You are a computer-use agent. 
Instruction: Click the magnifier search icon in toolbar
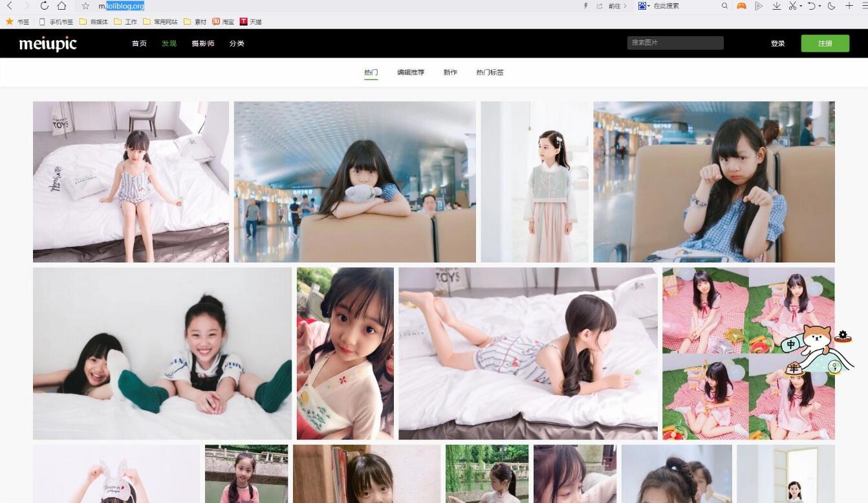click(725, 6)
